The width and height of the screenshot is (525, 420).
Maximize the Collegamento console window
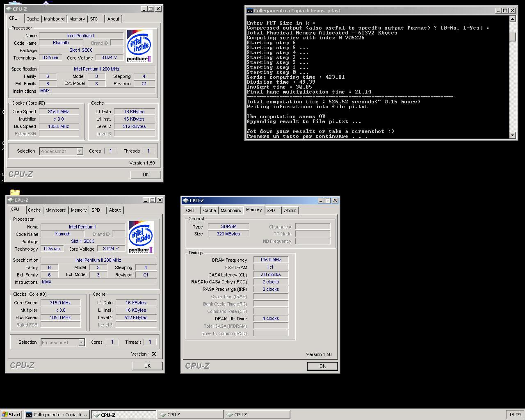pos(505,11)
